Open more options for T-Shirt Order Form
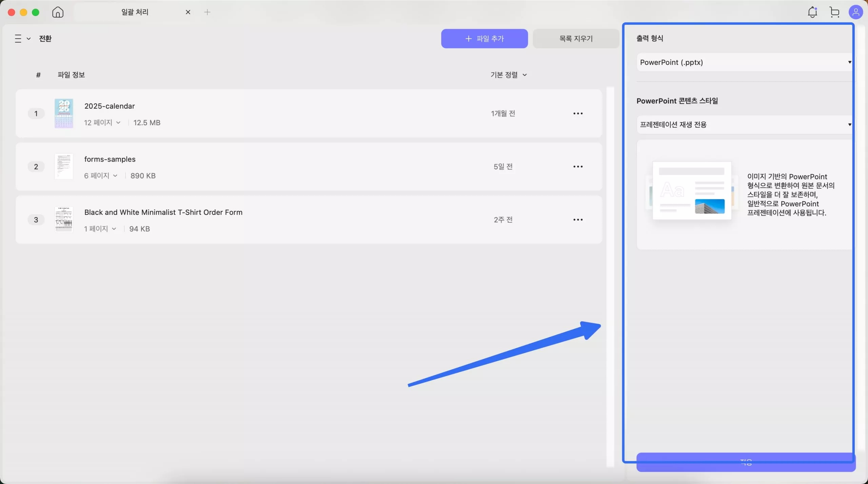 point(578,220)
